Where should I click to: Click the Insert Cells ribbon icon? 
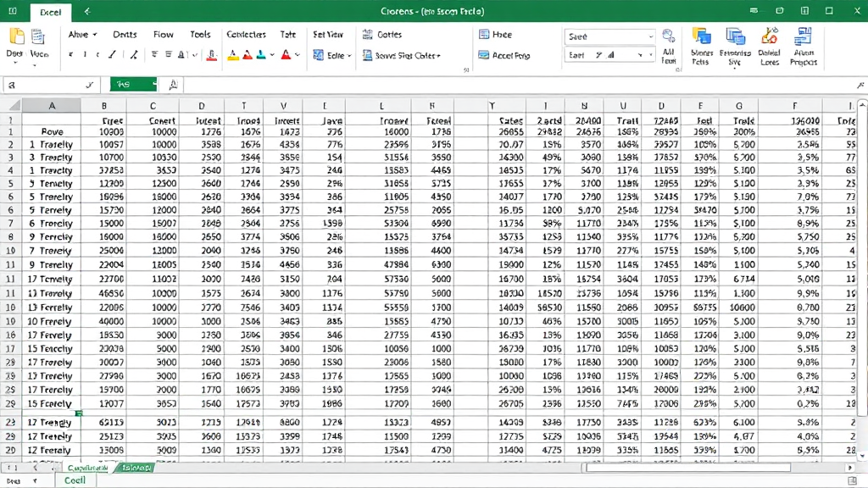[x=703, y=42]
